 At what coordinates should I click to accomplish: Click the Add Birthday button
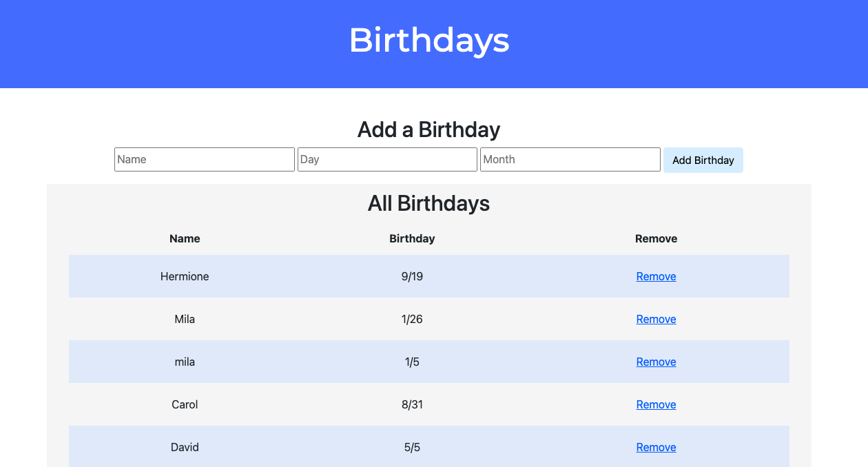tap(703, 160)
